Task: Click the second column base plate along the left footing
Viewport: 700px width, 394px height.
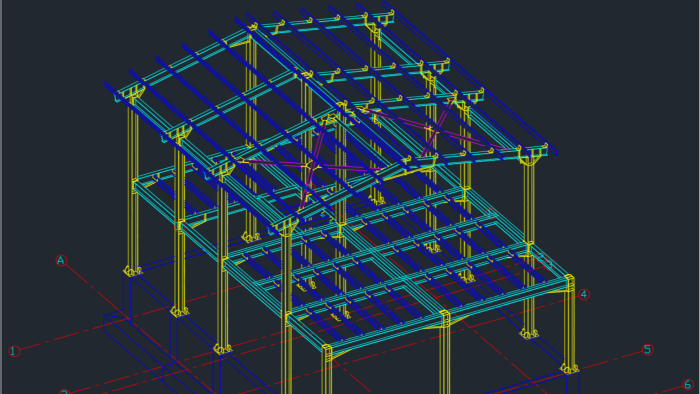Action: pos(179,311)
